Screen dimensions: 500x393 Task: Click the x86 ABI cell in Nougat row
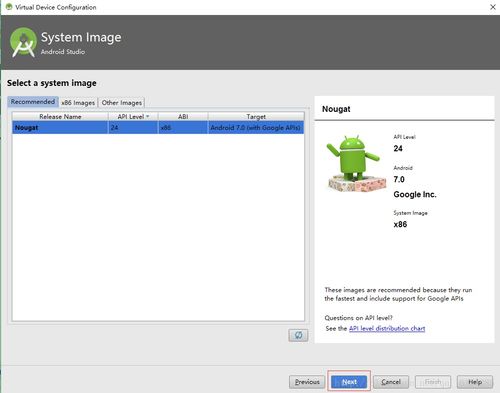point(183,128)
